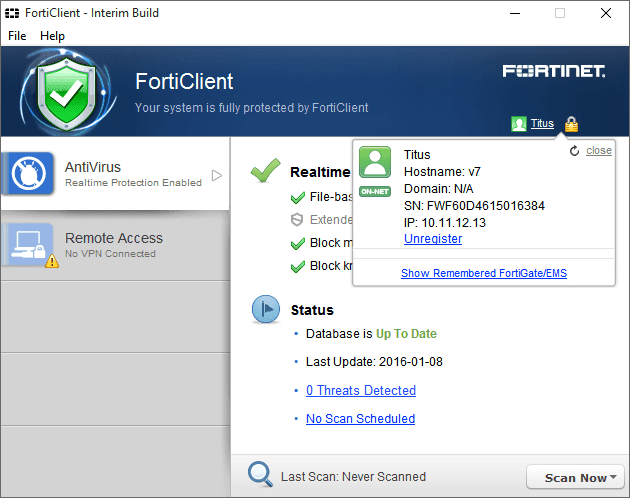Click the 'Last Update: 2016-01-08' text
This screenshot has height=498, width=630.
tap(374, 362)
